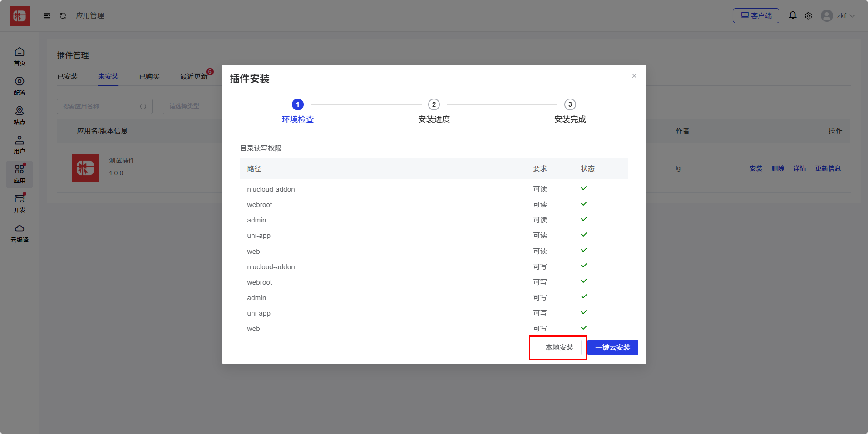Screen dimensions: 868x434
Task: Open the 请选择类型 dropdown
Action: pyautogui.click(x=192, y=106)
